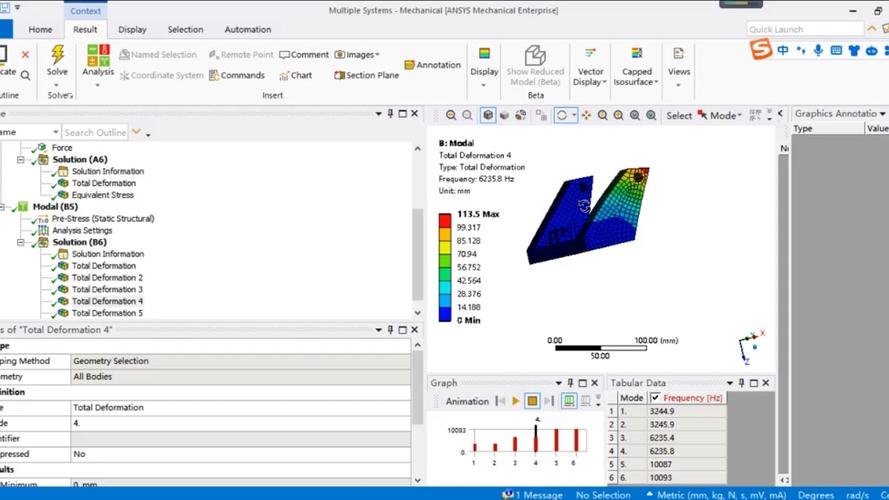Viewport: 889px width, 500px height.
Task: Insert a Chart
Action: coord(295,75)
